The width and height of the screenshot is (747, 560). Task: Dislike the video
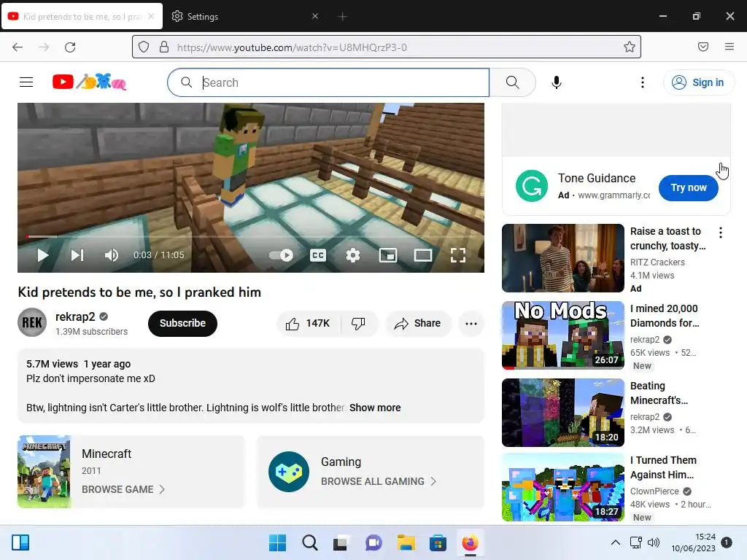point(359,323)
